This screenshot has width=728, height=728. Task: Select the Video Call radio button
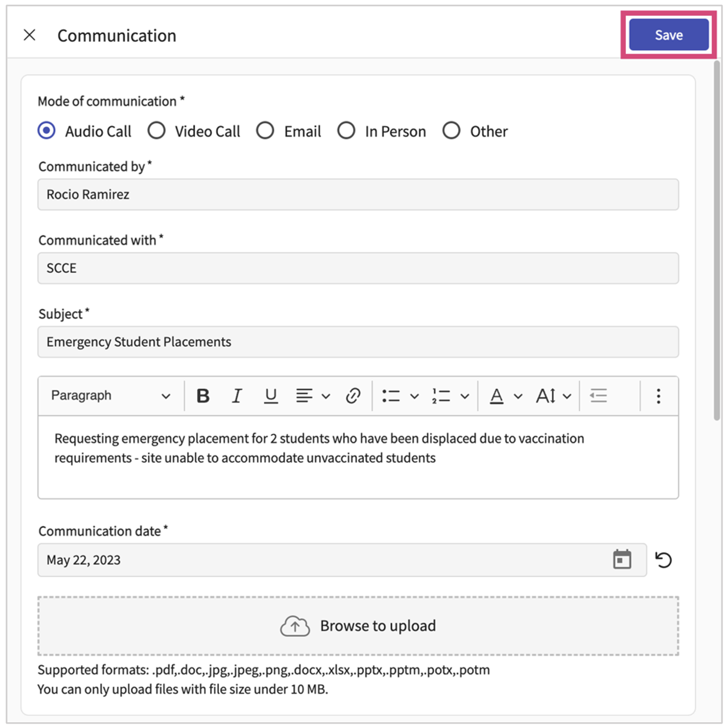(x=157, y=131)
